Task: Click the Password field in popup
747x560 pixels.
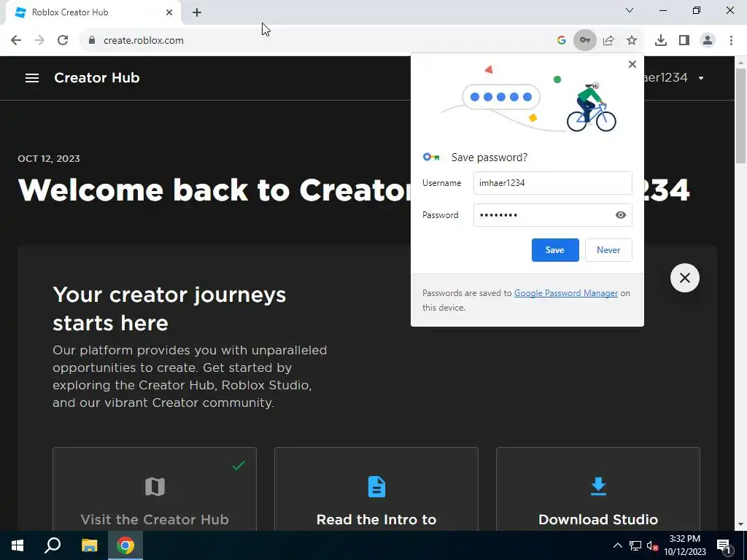Action: (553, 215)
